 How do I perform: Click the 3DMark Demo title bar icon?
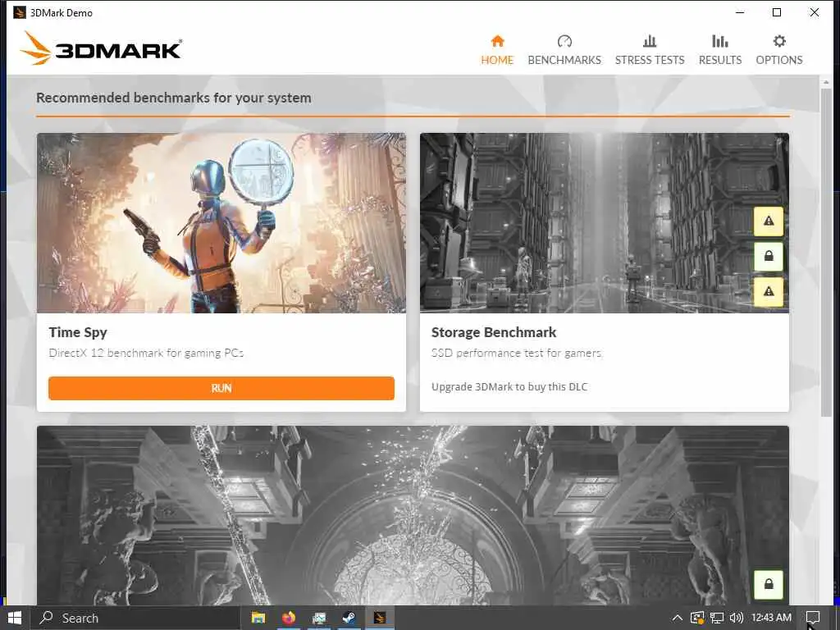coord(20,12)
